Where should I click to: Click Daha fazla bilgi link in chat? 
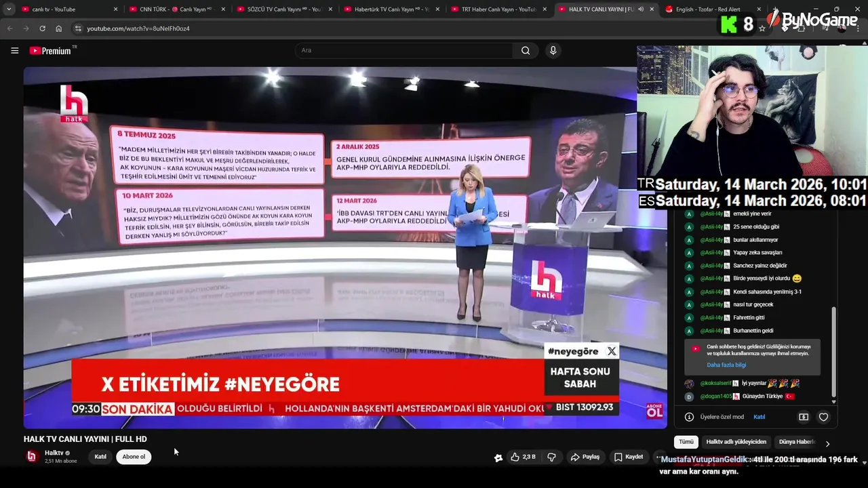pyautogui.click(x=726, y=365)
